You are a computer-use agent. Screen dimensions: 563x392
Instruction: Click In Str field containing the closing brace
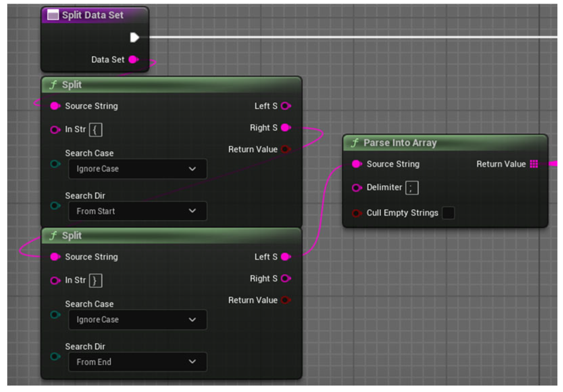click(x=96, y=281)
